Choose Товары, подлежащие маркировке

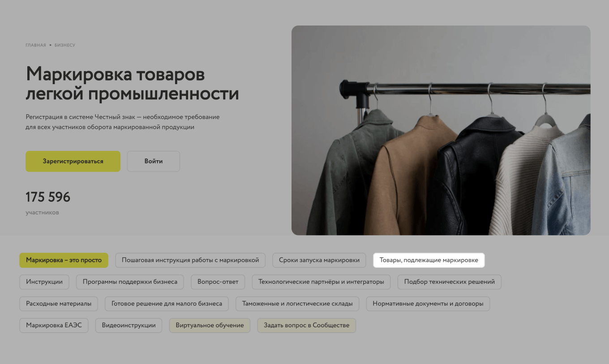429,260
